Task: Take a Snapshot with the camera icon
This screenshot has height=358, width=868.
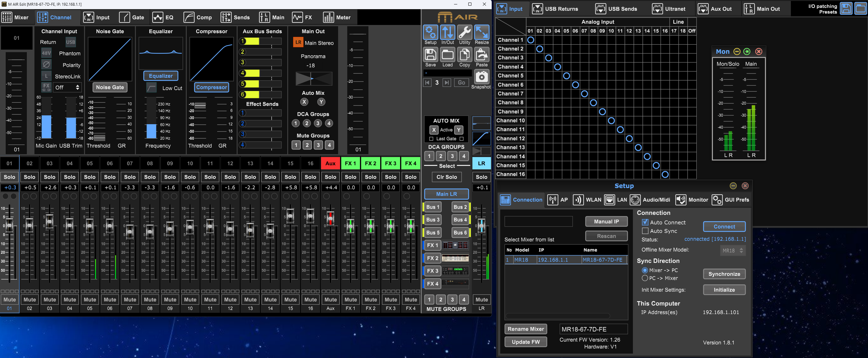Action: 482,77
